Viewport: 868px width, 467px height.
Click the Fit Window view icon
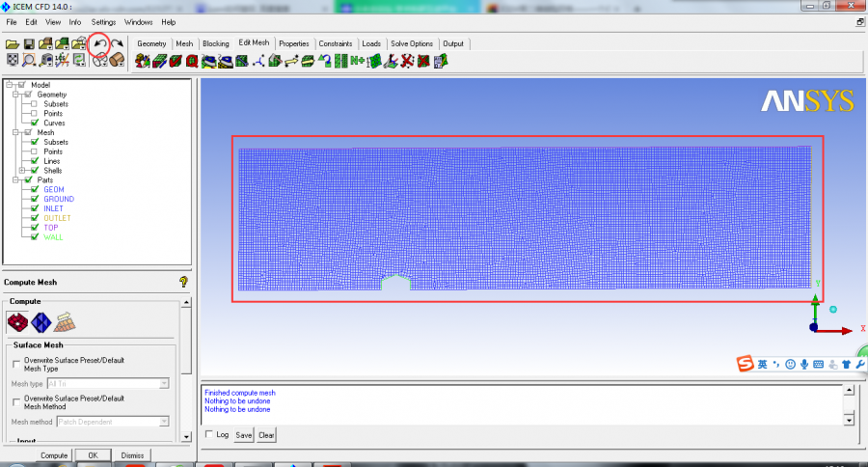pyautogui.click(x=13, y=60)
